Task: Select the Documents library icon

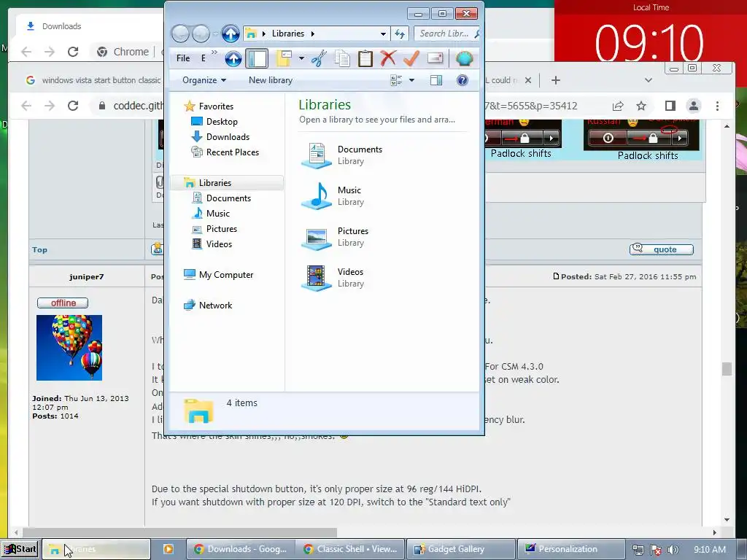Action: [x=316, y=155]
